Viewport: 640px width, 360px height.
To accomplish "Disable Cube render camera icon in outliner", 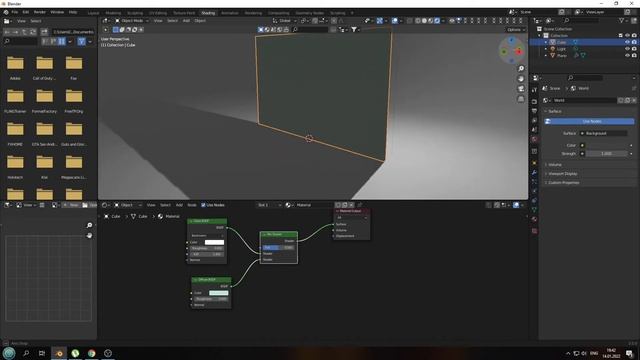I will click(x=634, y=42).
